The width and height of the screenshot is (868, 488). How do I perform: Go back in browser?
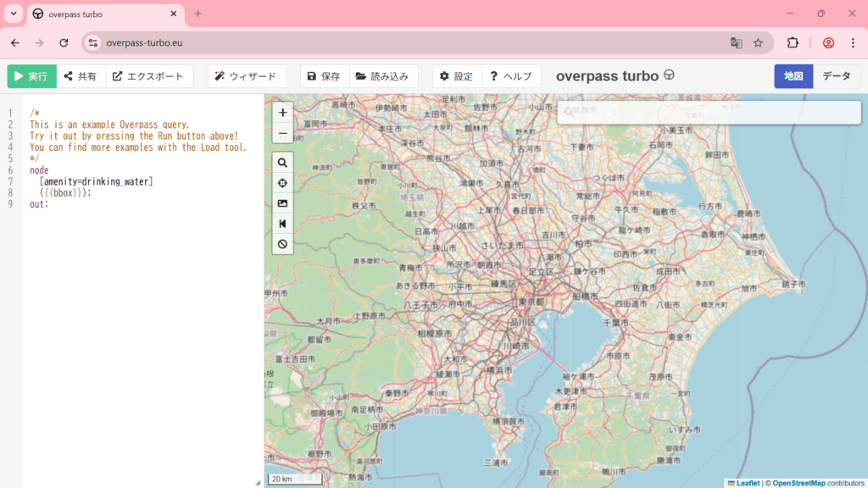15,42
